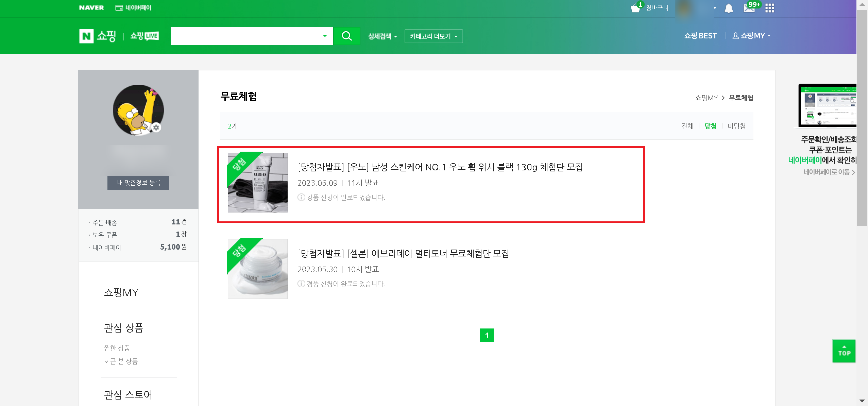Click the TOP scroll-up button
The width and height of the screenshot is (868, 406).
tap(844, 351)
